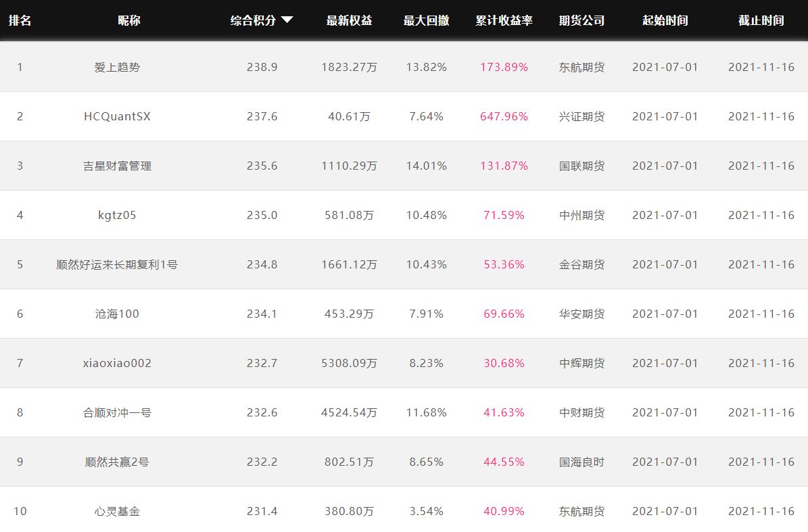Click 兴证期货 futures company cell
The image size is (808, 532).
[581, 116]
